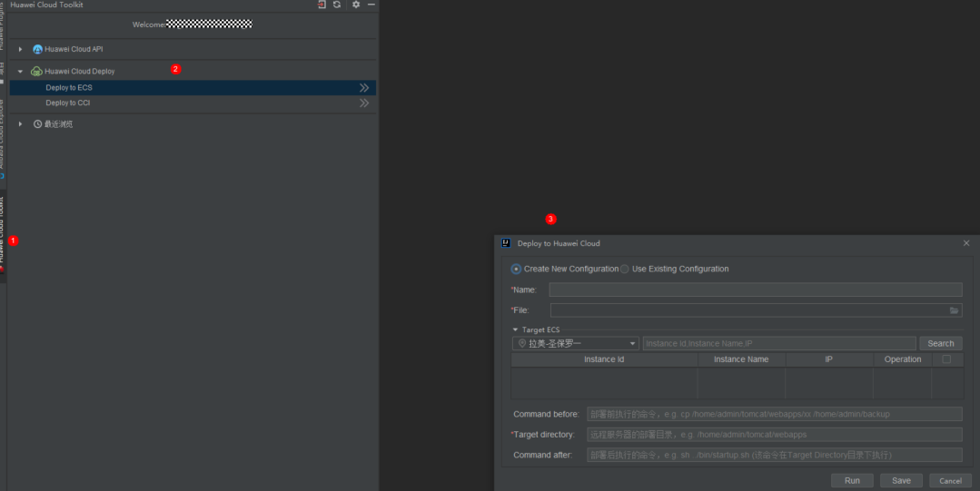Expand the 最近浏览 node arrow
This screenshot has height=491, width=980.
(x=21, y=124)
